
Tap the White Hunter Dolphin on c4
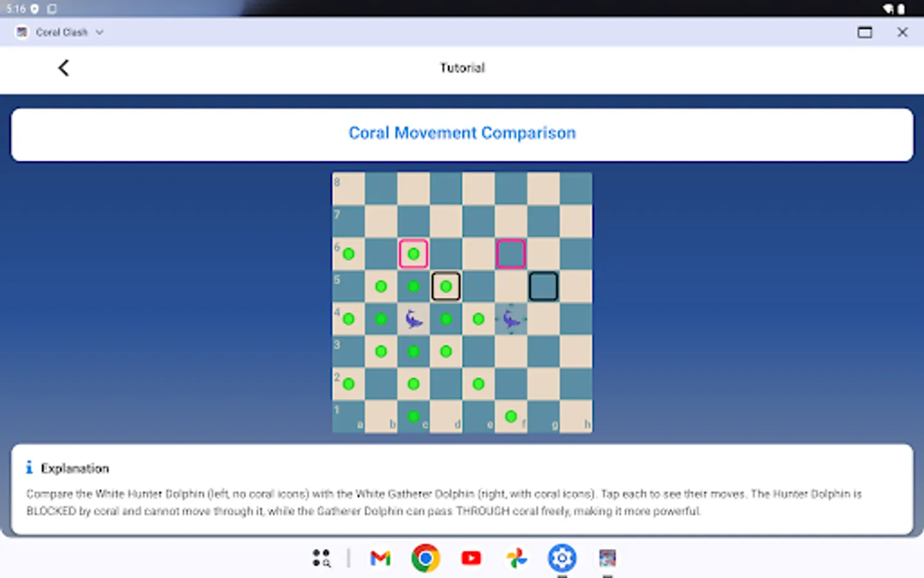tap(413, 318)
